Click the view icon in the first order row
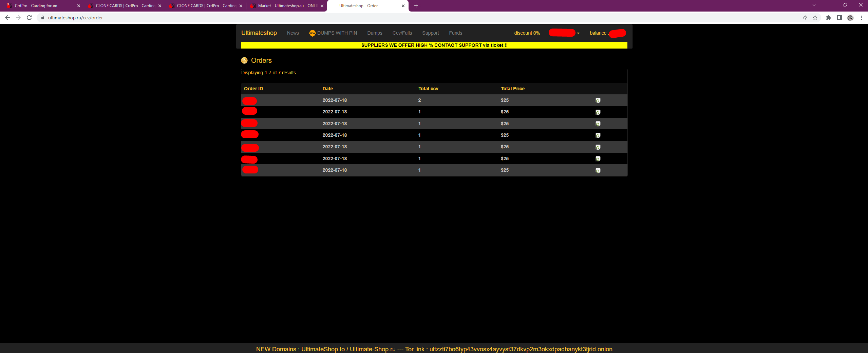The height and width of the screenshot is (353, 868). 598,100
